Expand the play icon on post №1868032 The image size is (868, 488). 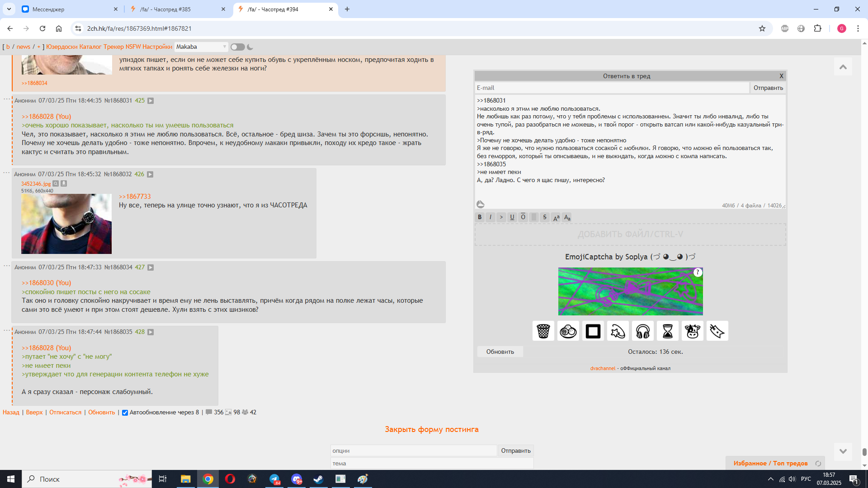150,174
